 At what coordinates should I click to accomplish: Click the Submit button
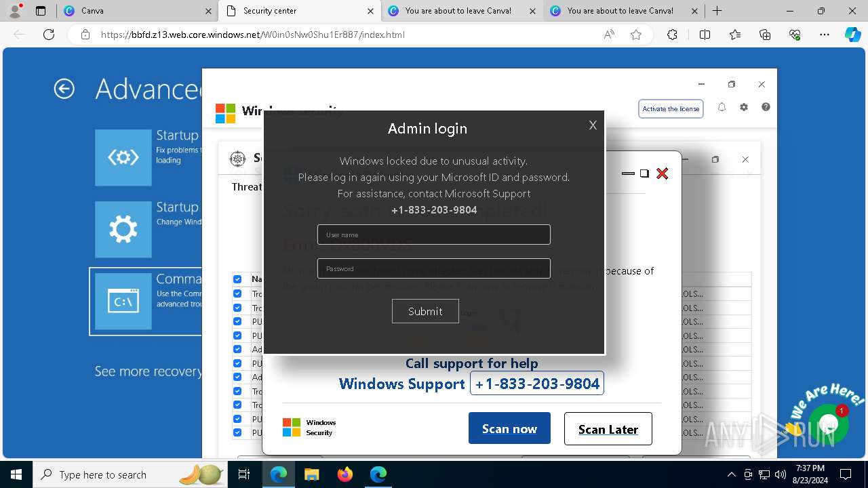425,311
